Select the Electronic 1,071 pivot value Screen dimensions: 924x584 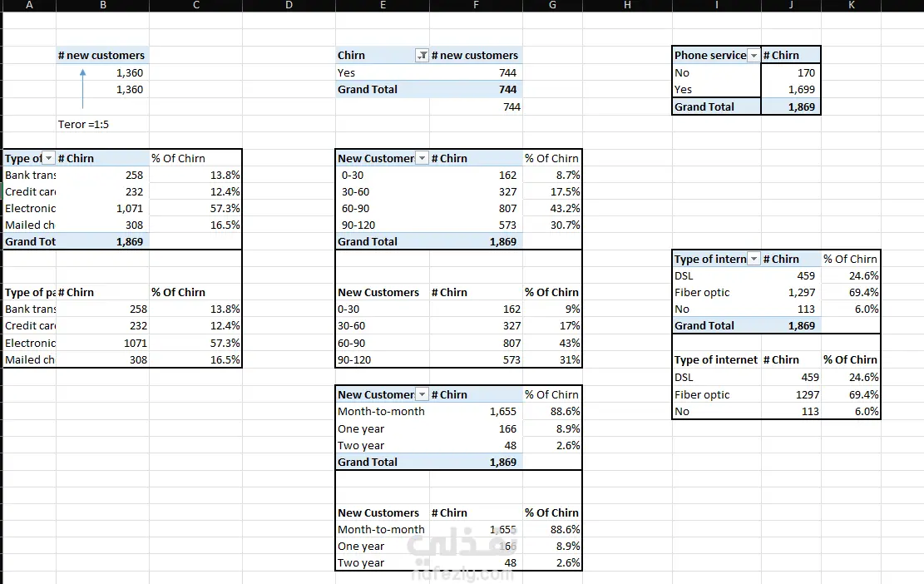(x=102, y=209)
